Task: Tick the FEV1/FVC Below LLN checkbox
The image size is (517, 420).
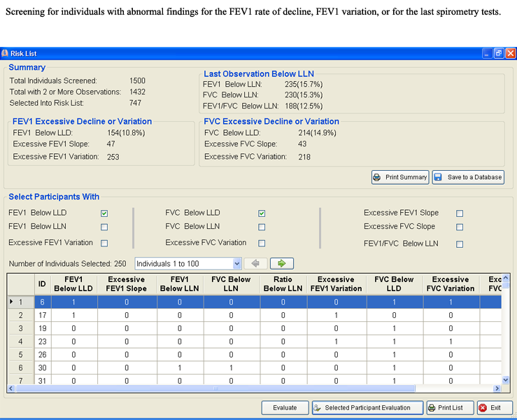Action: point(460,244)
